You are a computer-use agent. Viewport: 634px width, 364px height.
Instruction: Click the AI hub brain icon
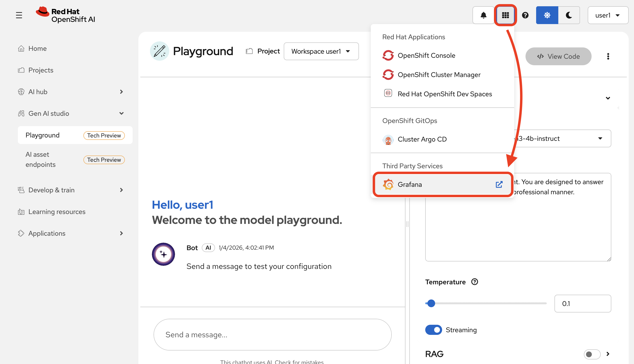(x=21, y=92)
